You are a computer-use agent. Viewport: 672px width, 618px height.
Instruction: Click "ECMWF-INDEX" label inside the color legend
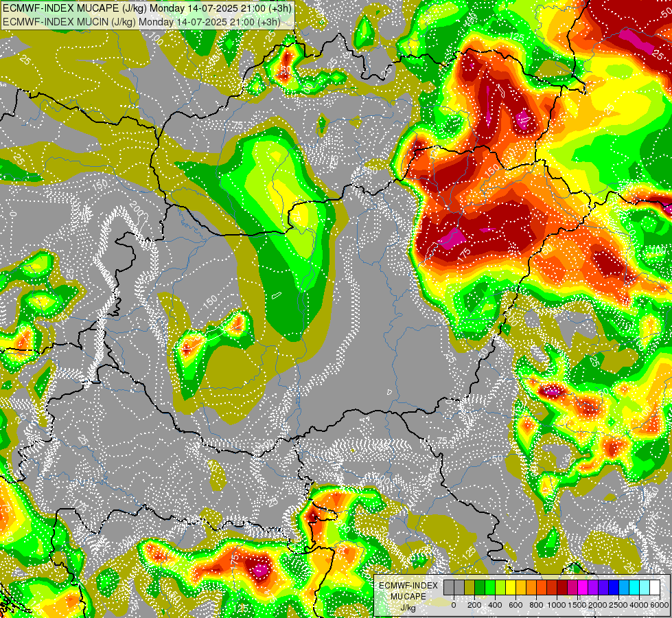click(408, 586)
